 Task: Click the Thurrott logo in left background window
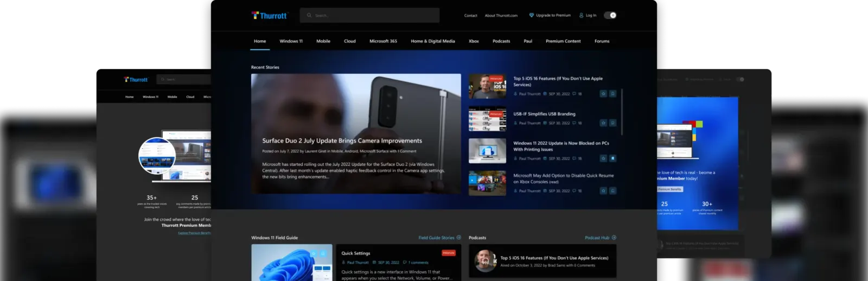pos(136,80)
